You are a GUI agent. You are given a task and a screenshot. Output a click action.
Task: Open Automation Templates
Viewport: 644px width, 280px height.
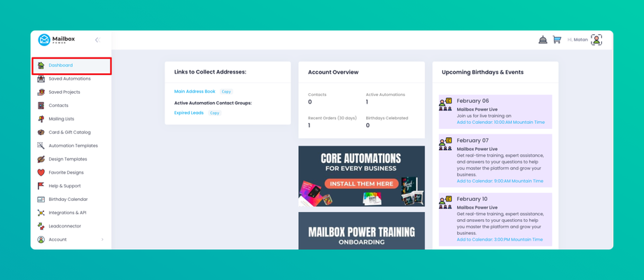pyautogui.click(x=73, y=146)
